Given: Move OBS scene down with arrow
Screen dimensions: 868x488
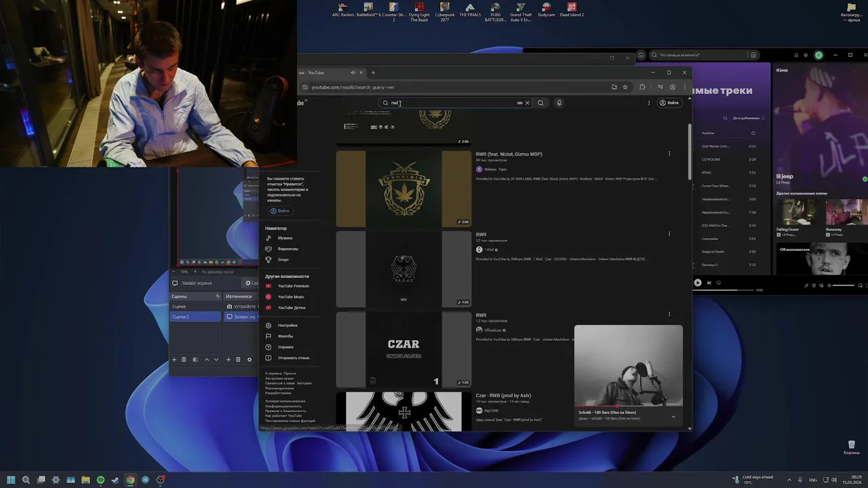Looking at the screenshot, I should [x=216, y=359].
